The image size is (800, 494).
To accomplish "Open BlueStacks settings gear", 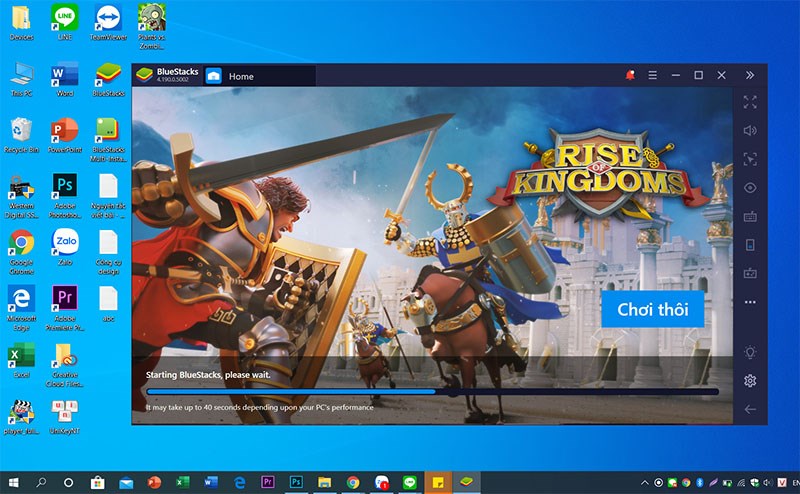I will [750, 381].
